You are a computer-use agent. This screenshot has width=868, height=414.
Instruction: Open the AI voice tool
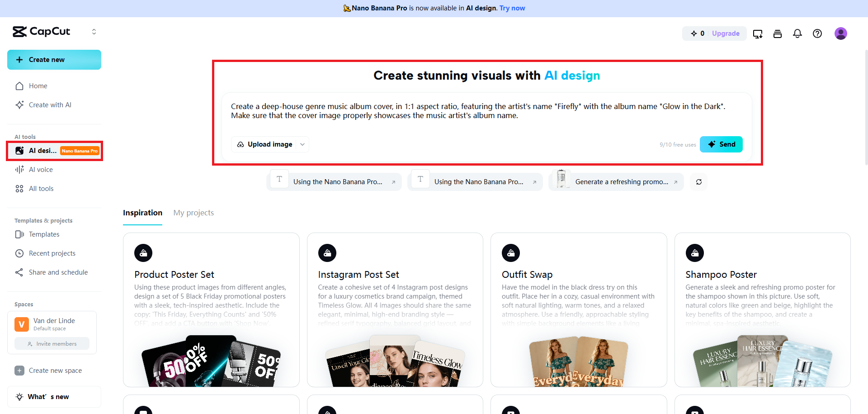coord(40,169)
